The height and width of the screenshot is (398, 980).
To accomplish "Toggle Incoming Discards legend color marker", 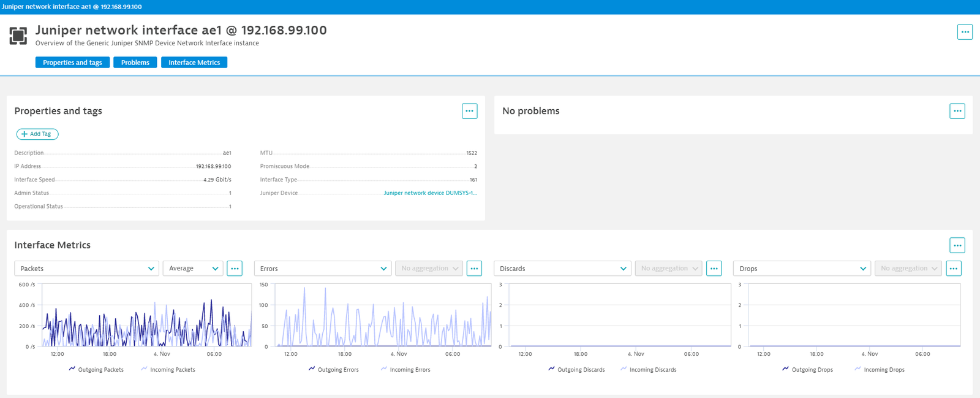I will [x=624, y=369].
